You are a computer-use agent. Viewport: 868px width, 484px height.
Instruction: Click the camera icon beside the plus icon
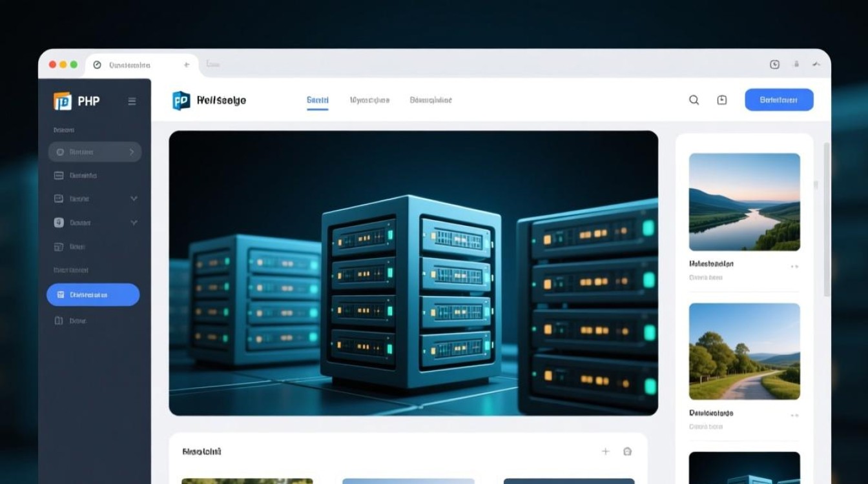[x=627, y=451]
